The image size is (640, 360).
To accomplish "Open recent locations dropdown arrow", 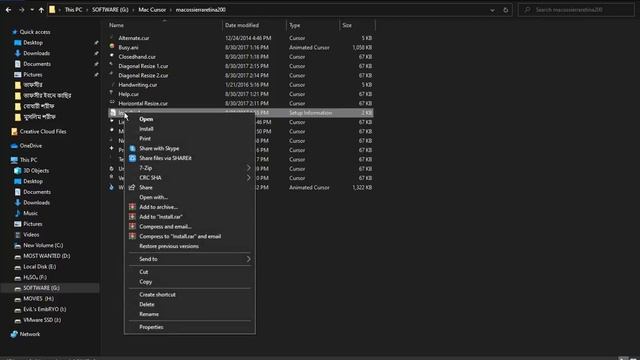I will point(32,10).
